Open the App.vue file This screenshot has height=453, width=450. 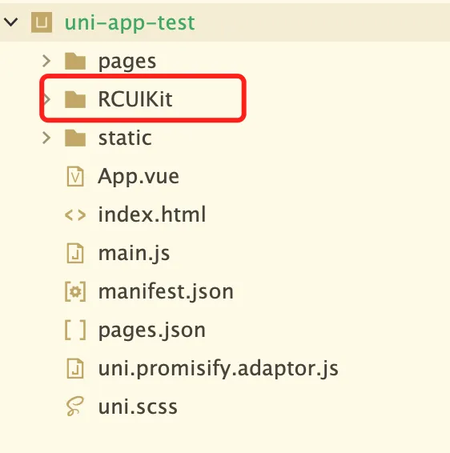(x=139, y=176)
